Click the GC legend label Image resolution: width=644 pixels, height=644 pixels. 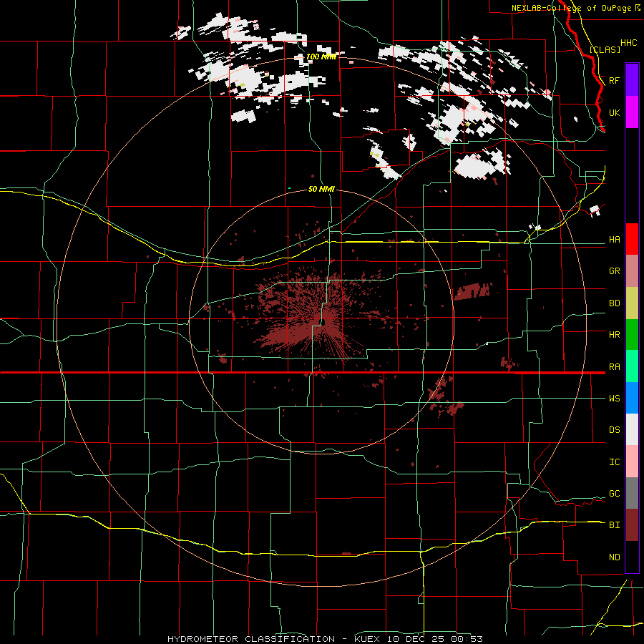614,494
